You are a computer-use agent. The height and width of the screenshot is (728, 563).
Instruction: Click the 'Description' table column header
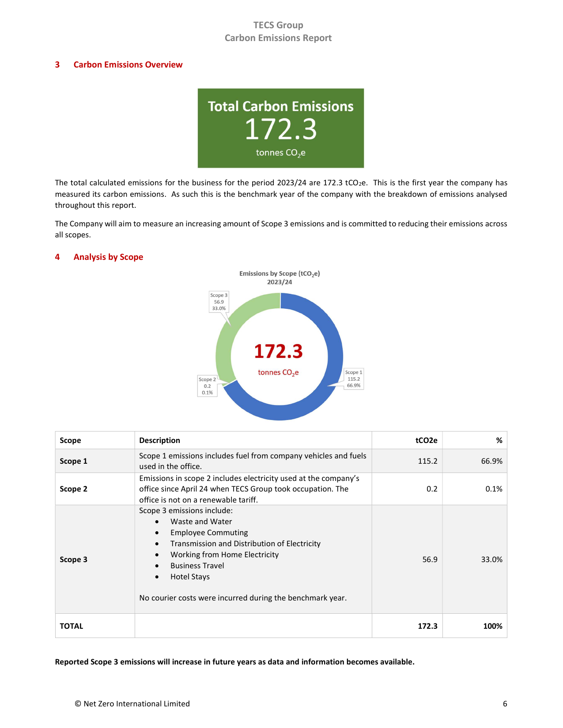(159, 440)
